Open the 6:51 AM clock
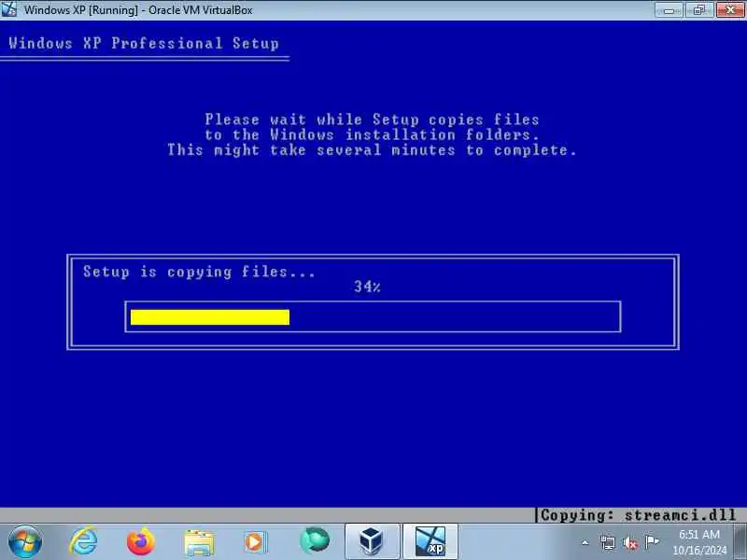The image size is (747, 560). [699, 542]
